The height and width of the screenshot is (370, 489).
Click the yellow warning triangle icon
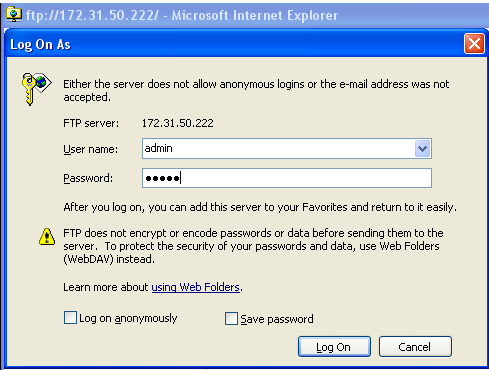(x=47, y=237)
